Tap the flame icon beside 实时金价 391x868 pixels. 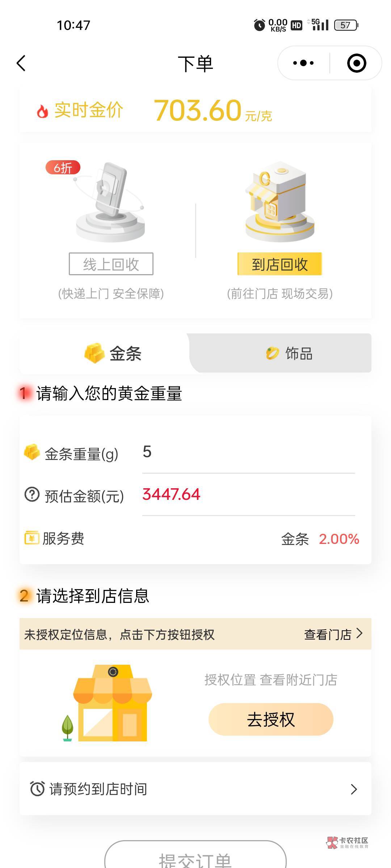pos(42,111)
